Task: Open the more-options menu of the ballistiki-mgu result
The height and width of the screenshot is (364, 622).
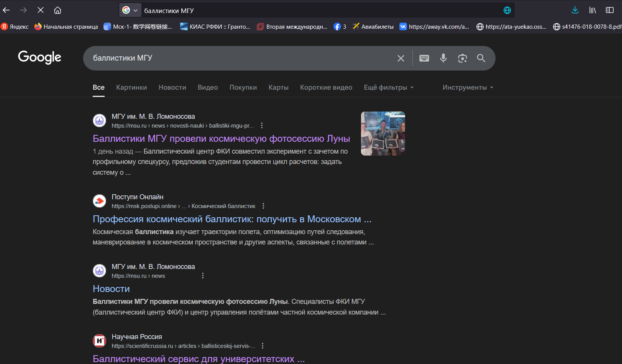Action: 262,125
